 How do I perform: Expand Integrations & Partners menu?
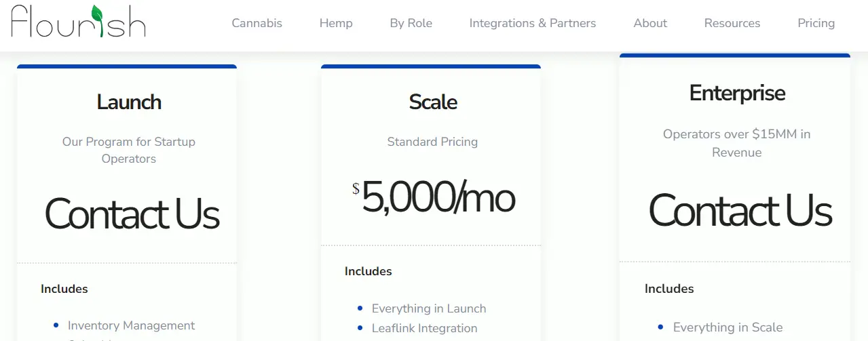[533, 23]
